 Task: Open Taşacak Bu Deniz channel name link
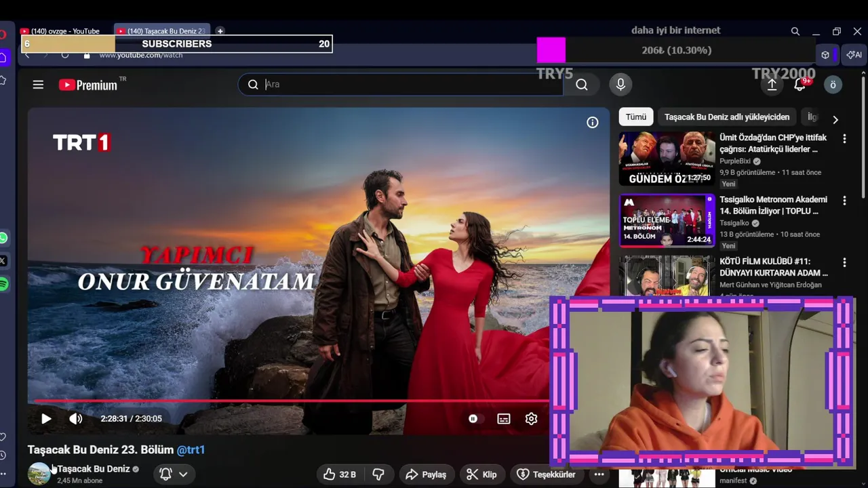(x=93, y=469)
